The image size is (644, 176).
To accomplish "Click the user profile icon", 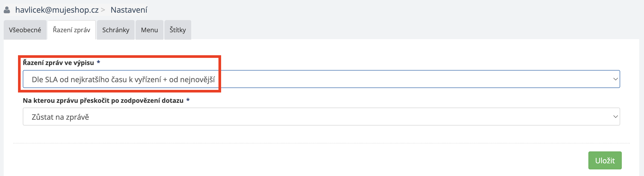I will pyautogui.click(x=7, y=10).
